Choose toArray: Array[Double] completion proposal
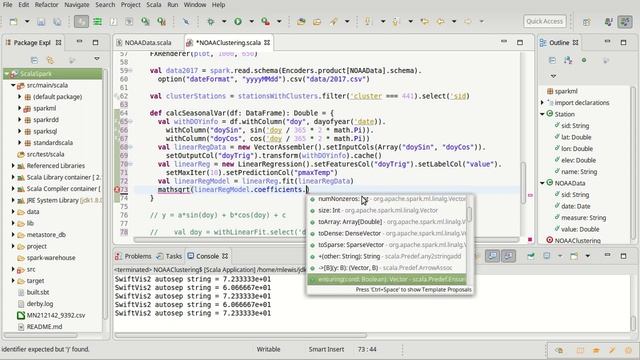 [x=388, y=222]
